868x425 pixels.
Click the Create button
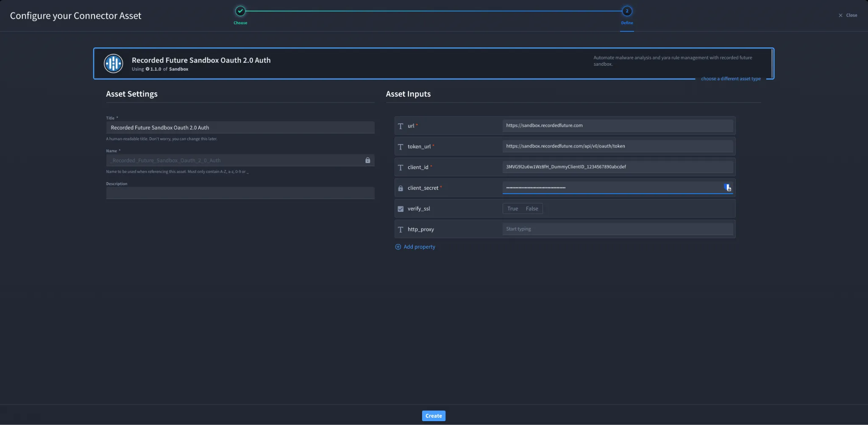click(434, 416)
